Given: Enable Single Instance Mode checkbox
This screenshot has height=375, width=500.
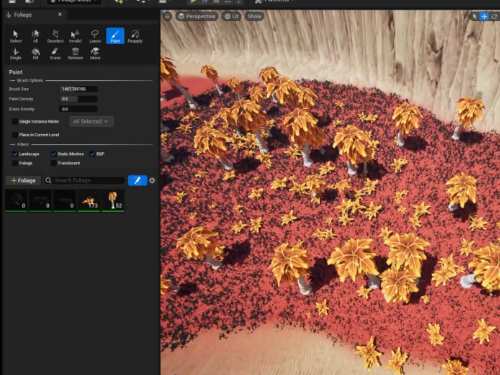Looking at the screenshot, I should (x=15, y=122).
